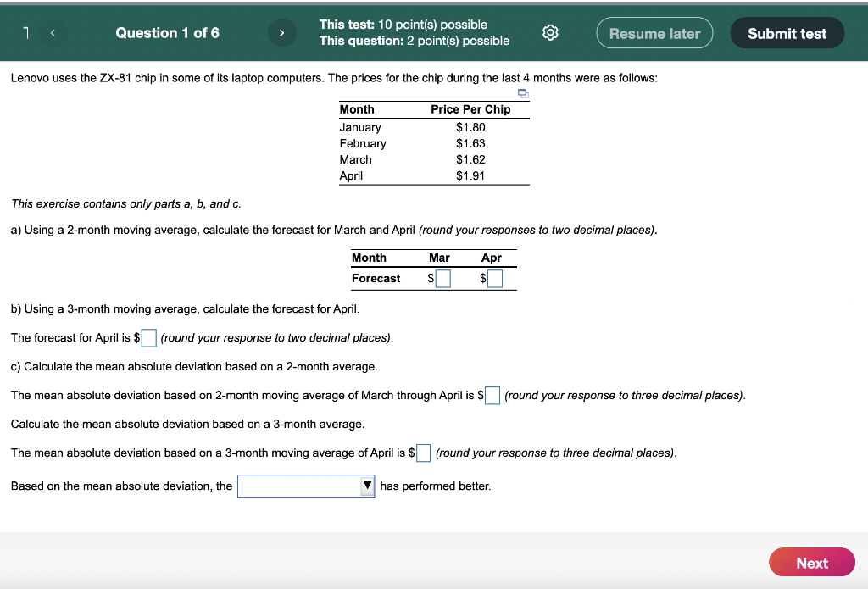Click the Resume later button
Image resolution: width=868 pixels, height=589 pixels.
(654, 32)
